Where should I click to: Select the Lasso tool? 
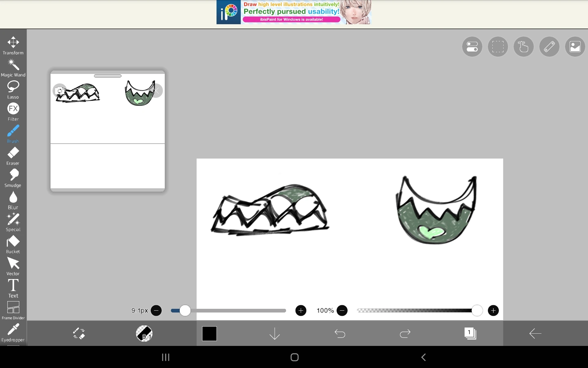pos(13,90)
